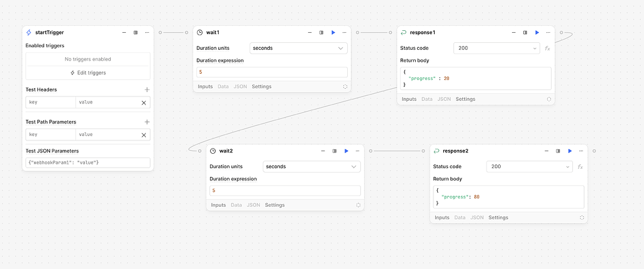
Task: Open response2 more options menu
Action: 580,151
